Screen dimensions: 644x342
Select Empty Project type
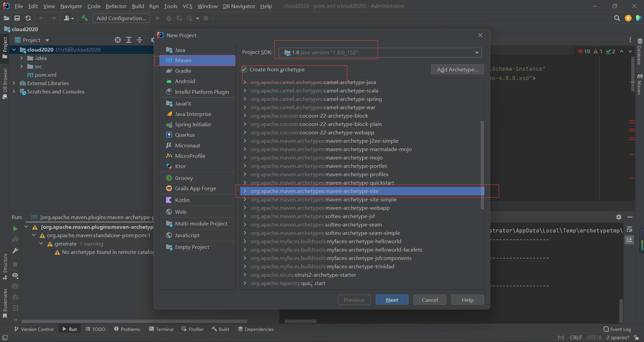point(197,247)
